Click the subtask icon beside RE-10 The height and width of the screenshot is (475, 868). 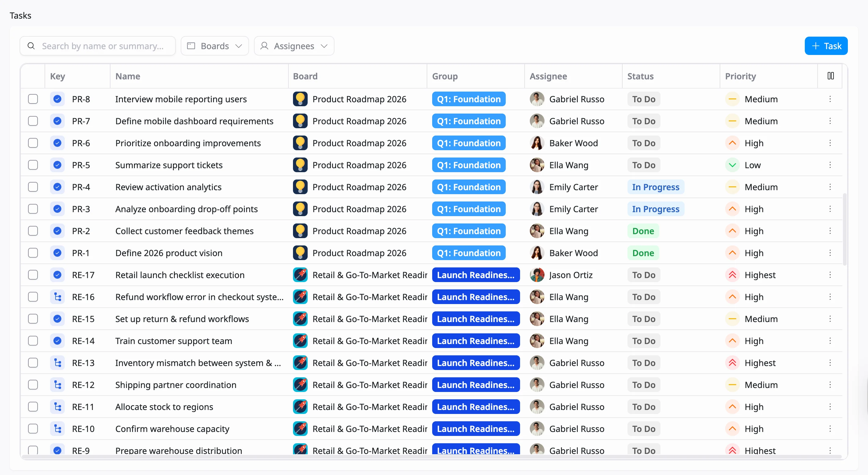[x=57, y=429]
